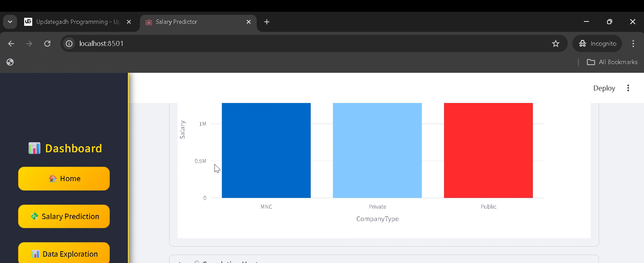The image size is (644, 263).
Task: Click the browser reload icon
Action: pos(47,44)
